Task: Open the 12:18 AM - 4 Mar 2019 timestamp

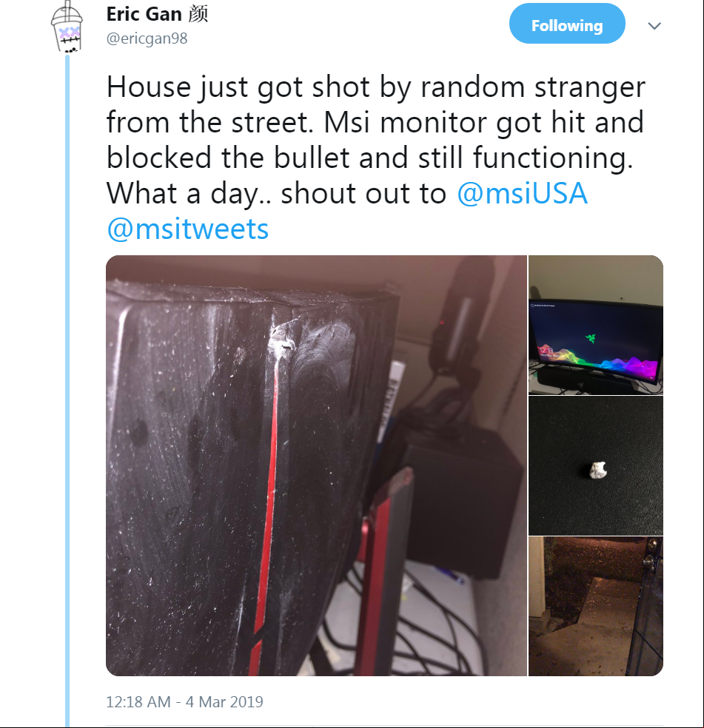Action: tap(184, 701)
